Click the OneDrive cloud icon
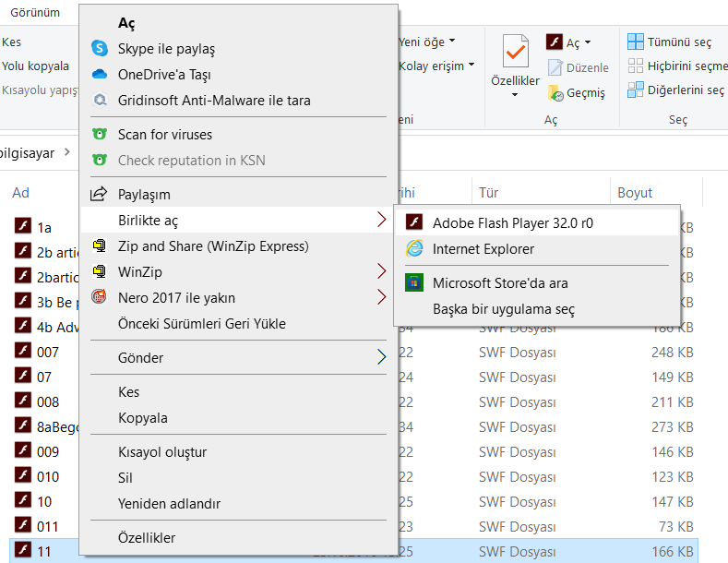Viewport: 728px width, 563px height. click(100, 74)
